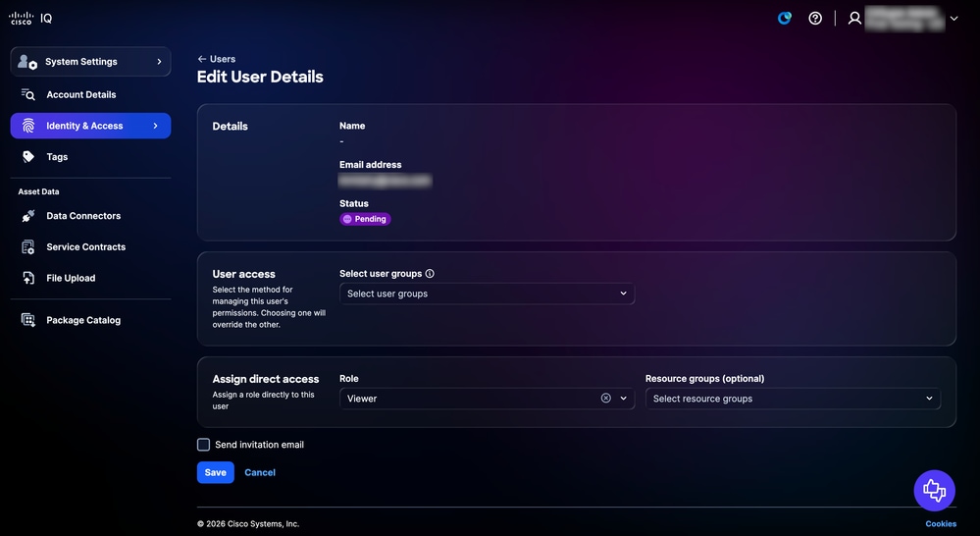Open System Settings menu
Image resolution: width=980 pixels, height=536 pixels.
pyautogui.click(x=90, y=61)
